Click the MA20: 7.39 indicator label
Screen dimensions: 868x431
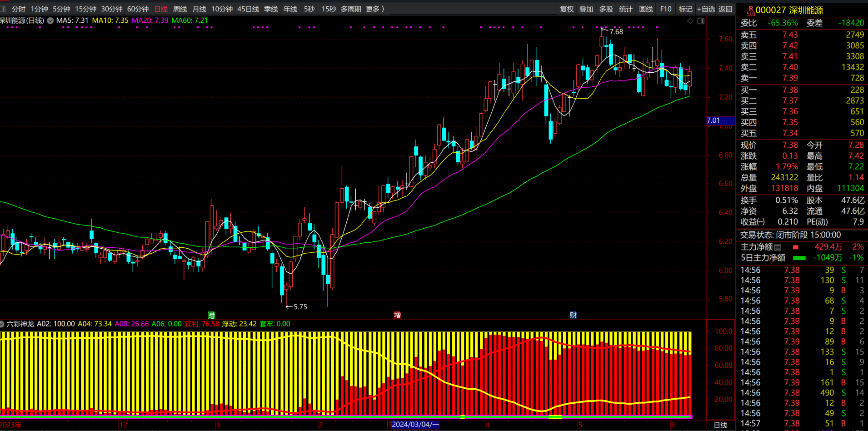150,20
